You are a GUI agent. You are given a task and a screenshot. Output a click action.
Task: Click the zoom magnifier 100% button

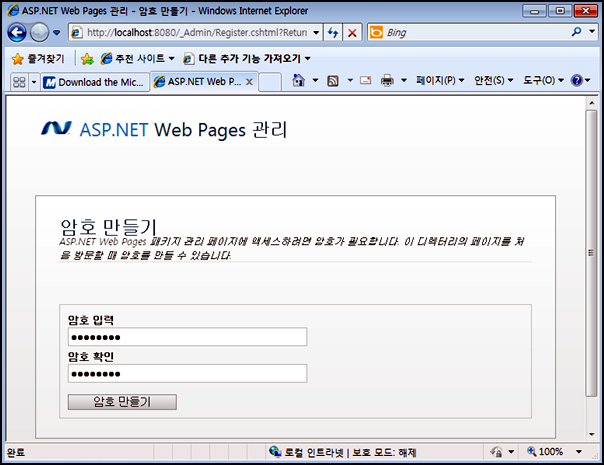point(545,452)
